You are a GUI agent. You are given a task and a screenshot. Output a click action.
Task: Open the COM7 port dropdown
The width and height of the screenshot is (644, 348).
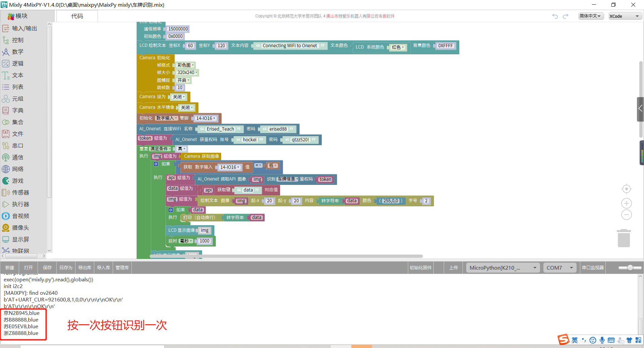560,268
